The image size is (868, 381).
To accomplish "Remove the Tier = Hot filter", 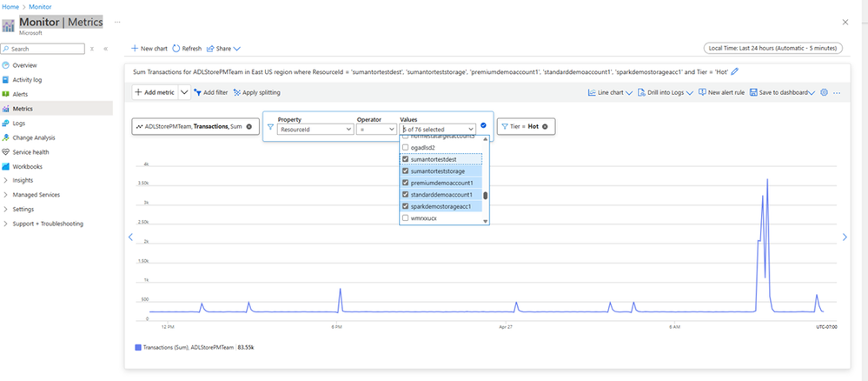I will [x=546, y=127].
